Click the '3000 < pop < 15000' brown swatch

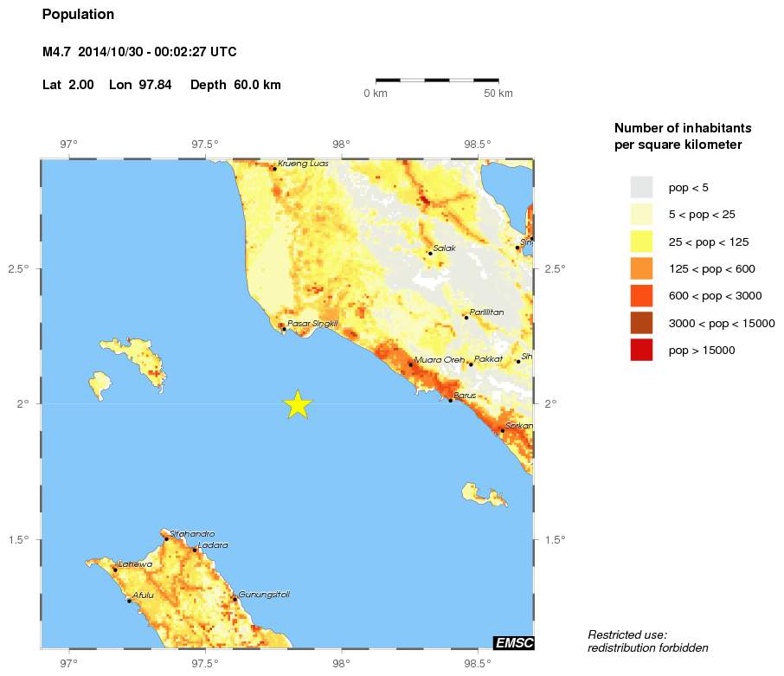(641, 323)
